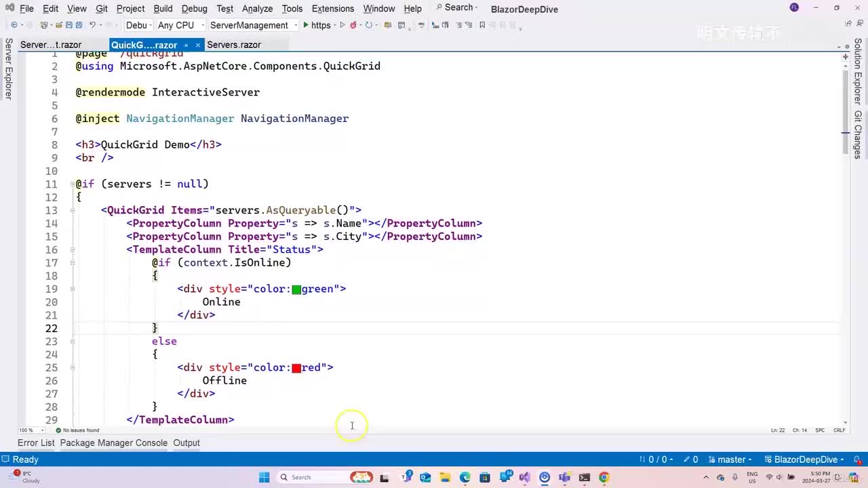Click the 0 / 0 push-pull indicator
Viewport: 868px width, 488px height.
tap(656, 460)
